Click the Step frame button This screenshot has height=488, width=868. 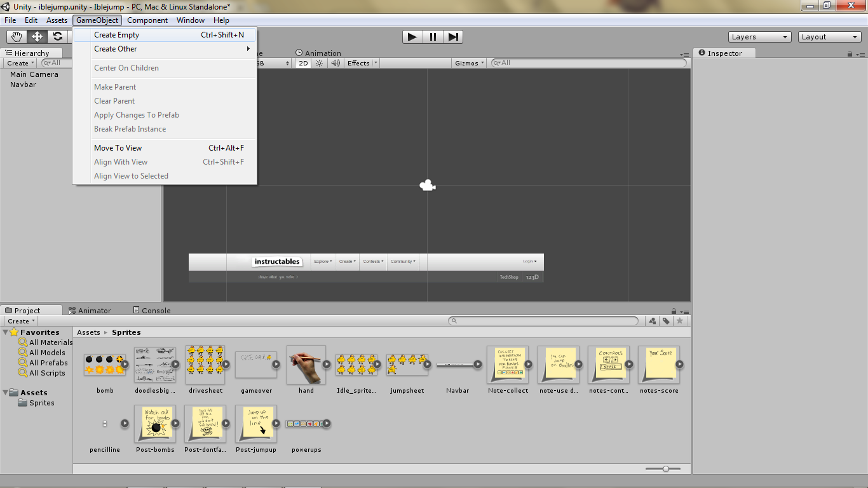point(452,37)
